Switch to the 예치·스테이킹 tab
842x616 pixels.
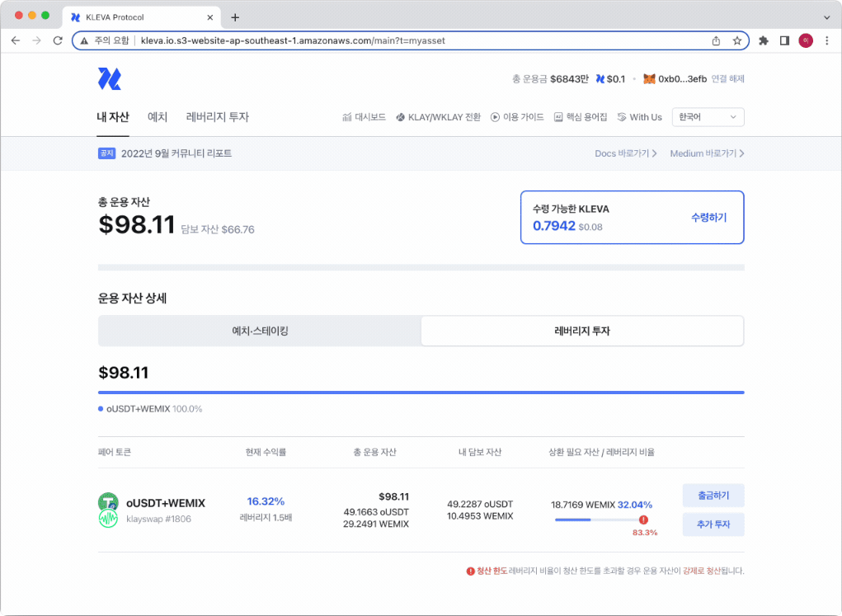[260, 331]
